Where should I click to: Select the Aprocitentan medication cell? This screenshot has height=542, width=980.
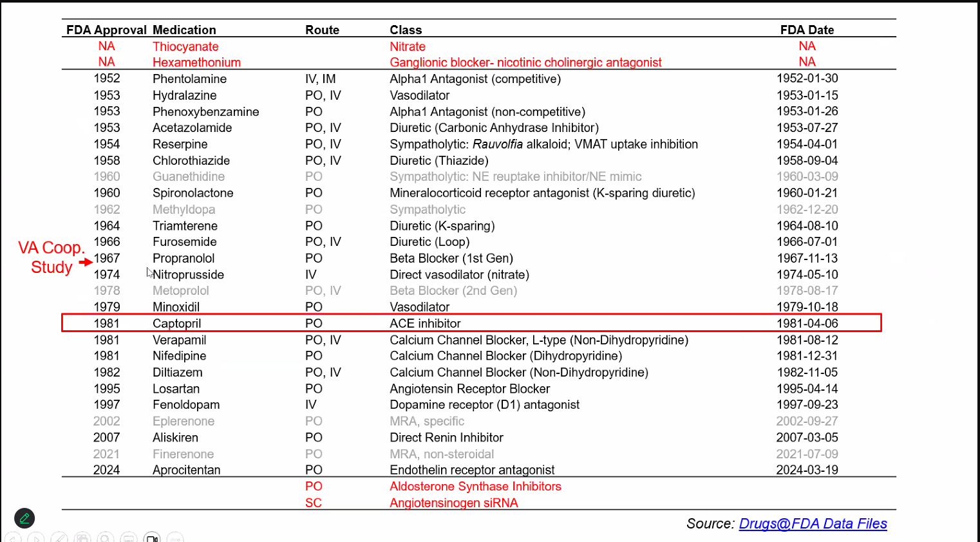coord(186,470)
